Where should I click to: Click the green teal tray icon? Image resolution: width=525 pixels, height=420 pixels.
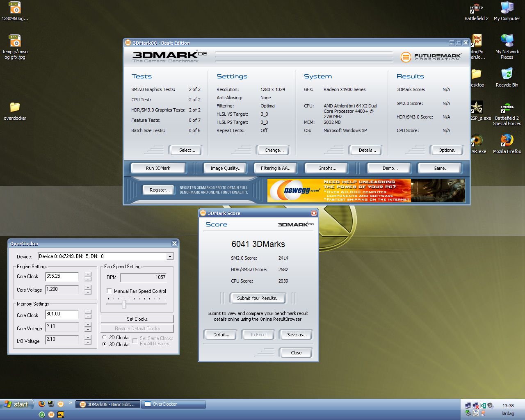[x=483, y=406]
